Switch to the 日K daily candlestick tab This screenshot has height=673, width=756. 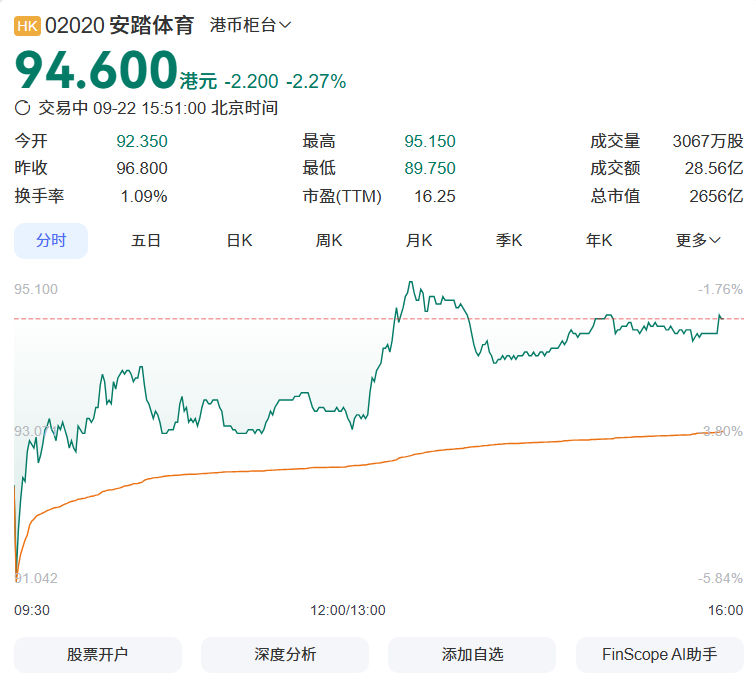(x=239, y=240)
